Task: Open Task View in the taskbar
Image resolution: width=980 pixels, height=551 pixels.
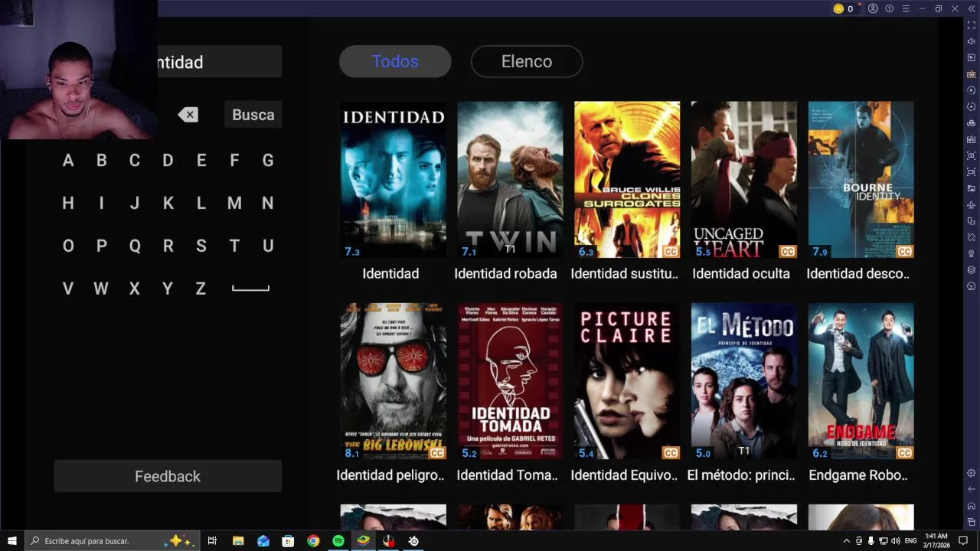Action: click(x=212, y=541)
